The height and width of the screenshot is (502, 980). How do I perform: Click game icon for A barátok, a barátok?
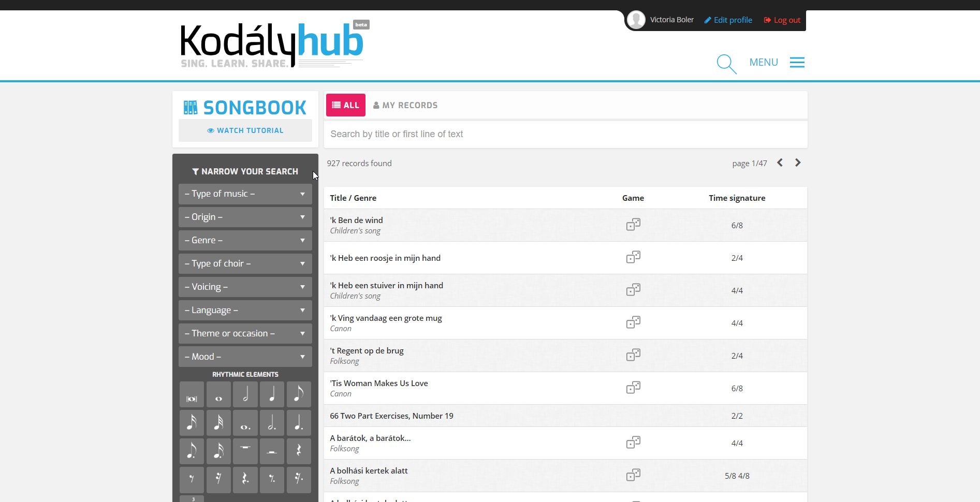point(633,442)
